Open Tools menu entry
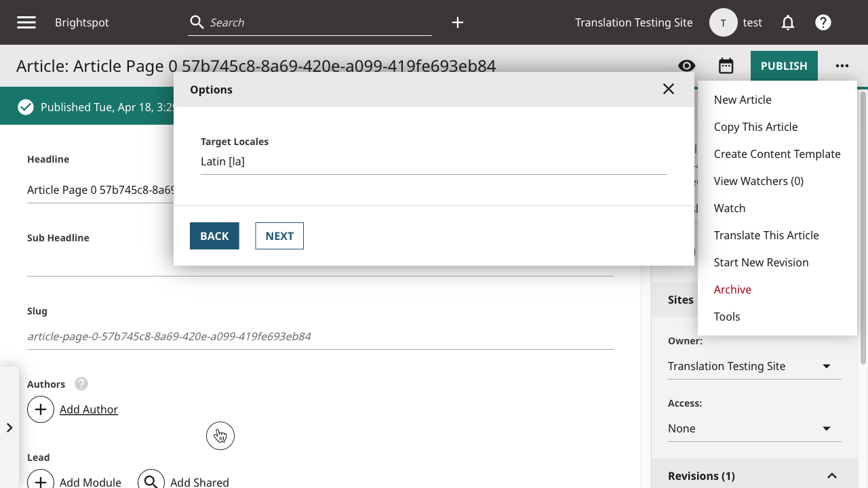 tap(777, 317)
